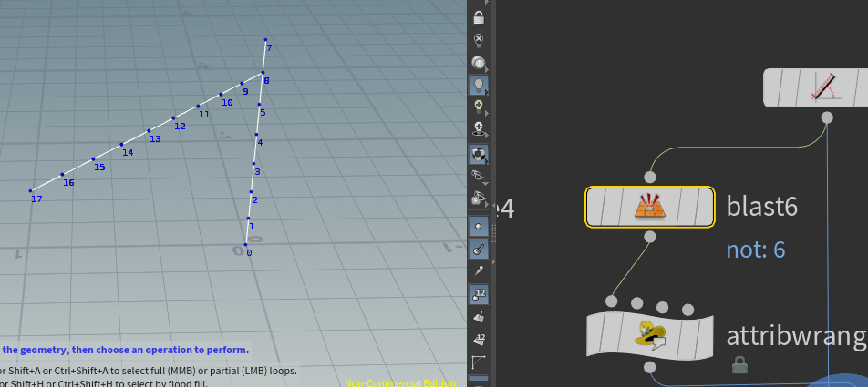Select point 2 on the vertical line
The image size is (868, 387).
pyautogui.click(x=252, y=192)
